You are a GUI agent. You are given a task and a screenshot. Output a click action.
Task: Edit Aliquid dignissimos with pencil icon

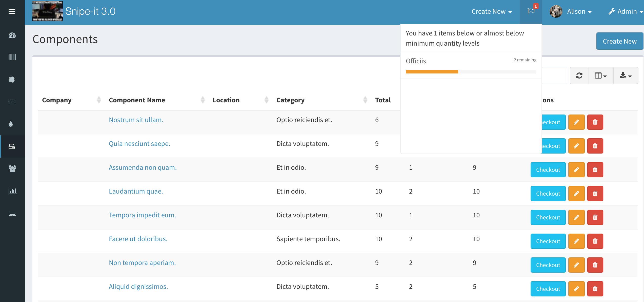576,289
